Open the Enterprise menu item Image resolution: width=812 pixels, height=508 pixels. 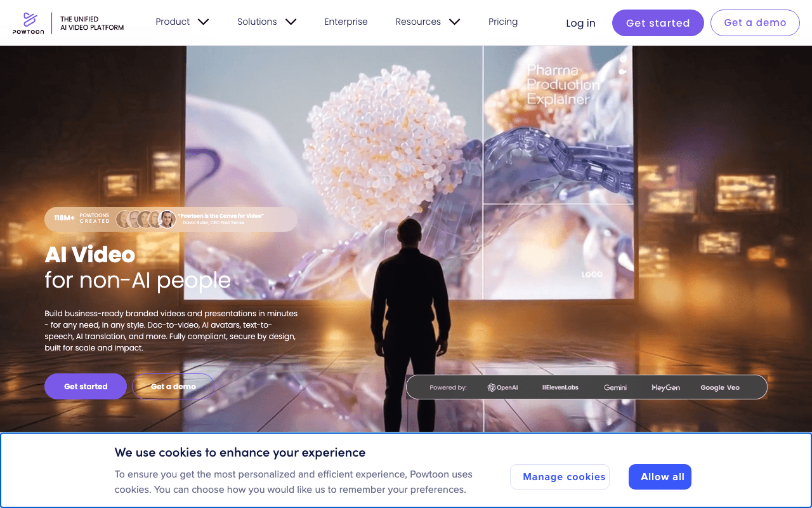[x=346, y=22]
